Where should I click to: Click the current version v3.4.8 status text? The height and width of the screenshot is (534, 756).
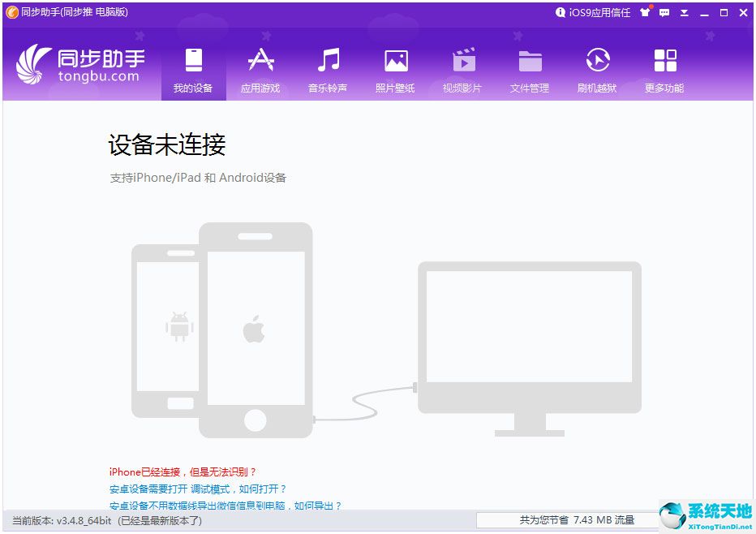[106, 520]
